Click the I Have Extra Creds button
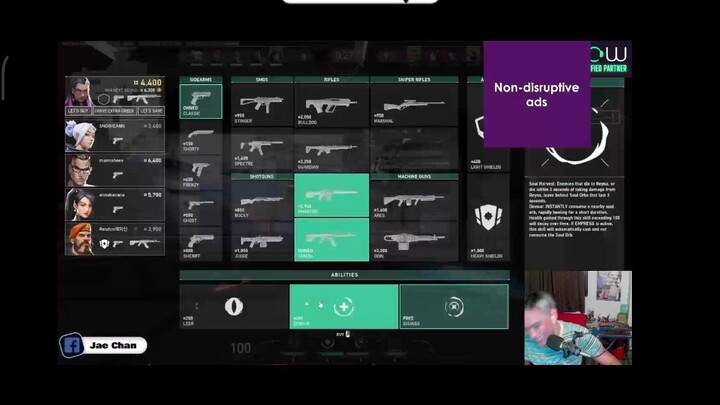 (x=115, y=111)
